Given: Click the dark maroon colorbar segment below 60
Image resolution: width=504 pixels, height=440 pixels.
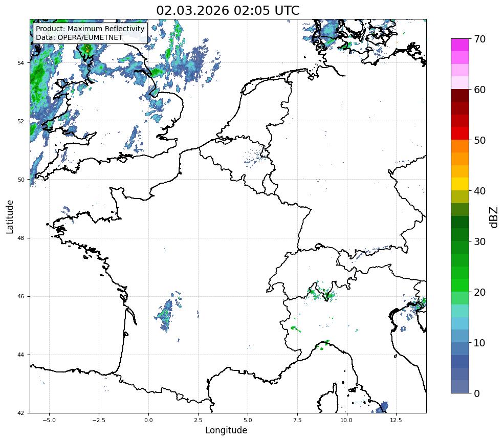Looking at the screenshot, I should click(x=460, y=96).
